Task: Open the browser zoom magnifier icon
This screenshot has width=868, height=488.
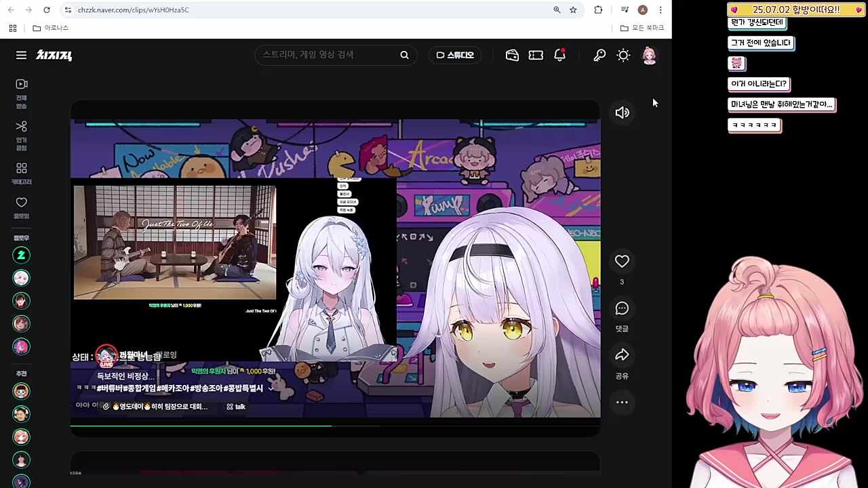Action: 557,9
